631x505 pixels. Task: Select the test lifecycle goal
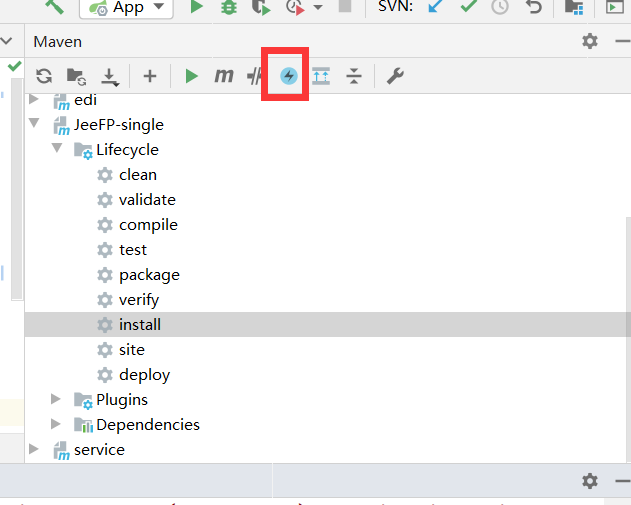coord(133,250)
